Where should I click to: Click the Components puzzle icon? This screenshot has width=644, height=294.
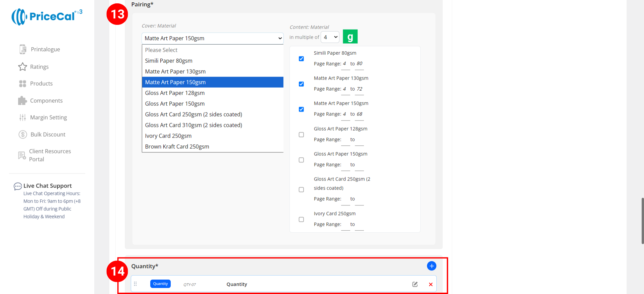coord(22,101)
